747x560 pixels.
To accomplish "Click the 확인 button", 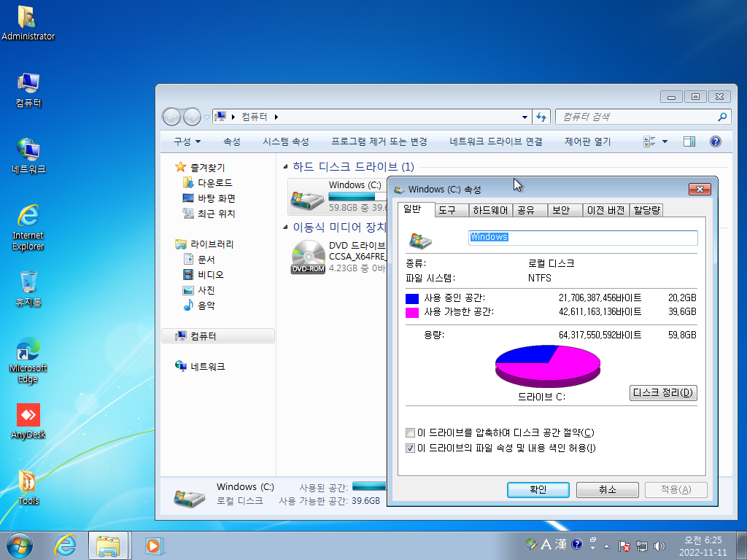I will 538,489.
